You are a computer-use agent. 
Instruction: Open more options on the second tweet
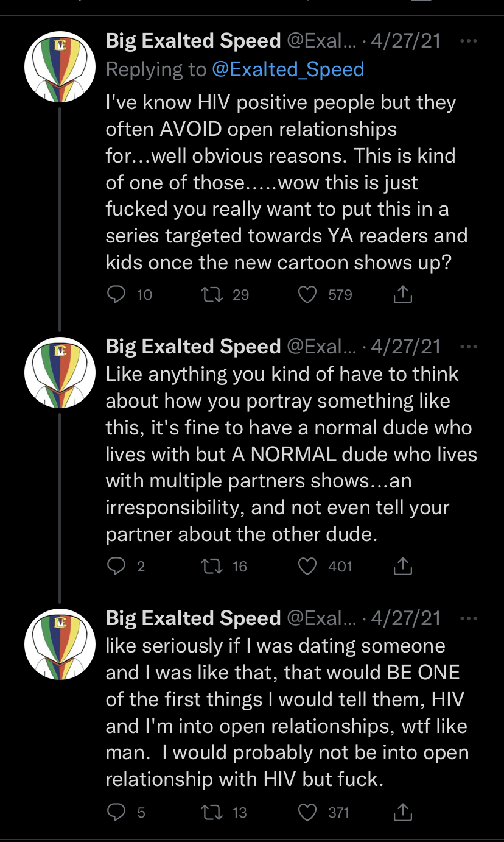click(x=467, y=347)
